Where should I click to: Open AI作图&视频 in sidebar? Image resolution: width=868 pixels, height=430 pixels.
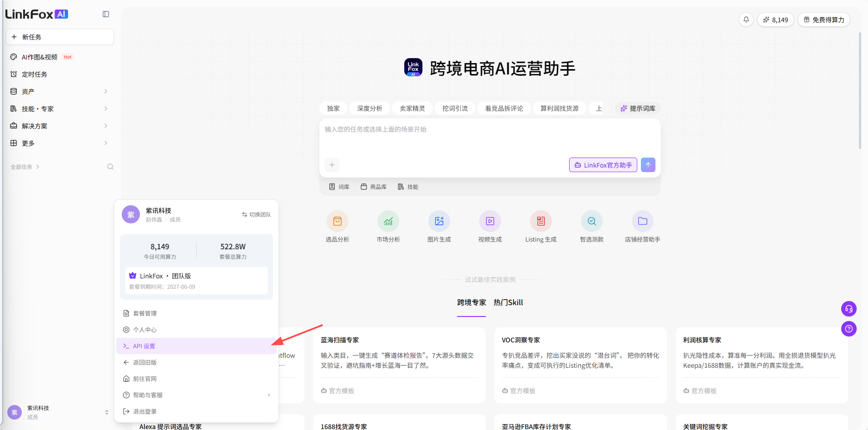pyautogui.click(x=60, y=57)
